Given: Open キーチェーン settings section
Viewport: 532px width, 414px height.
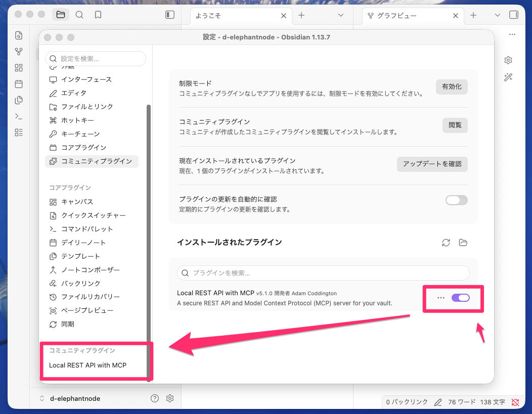Looking at the screenshot, I should 92,134.
